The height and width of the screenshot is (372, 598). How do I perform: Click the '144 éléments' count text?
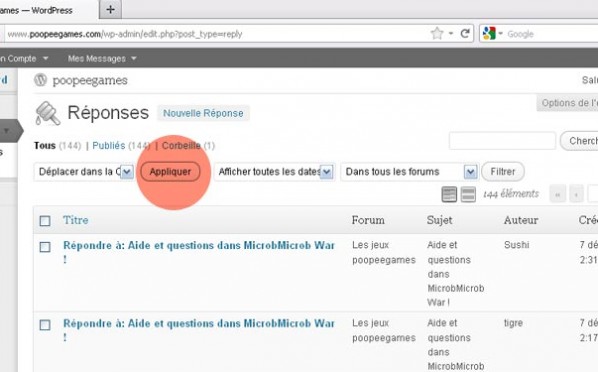pyautogui.click(x=511, y=194)
